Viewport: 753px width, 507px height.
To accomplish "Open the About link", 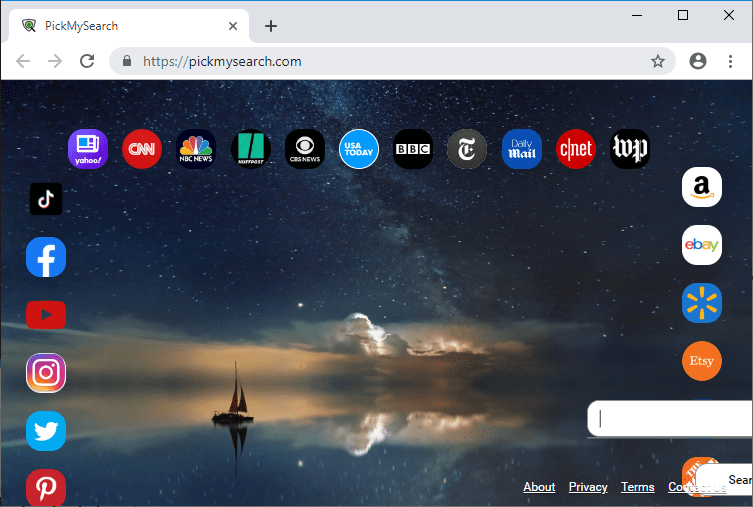I will [539, 487].
